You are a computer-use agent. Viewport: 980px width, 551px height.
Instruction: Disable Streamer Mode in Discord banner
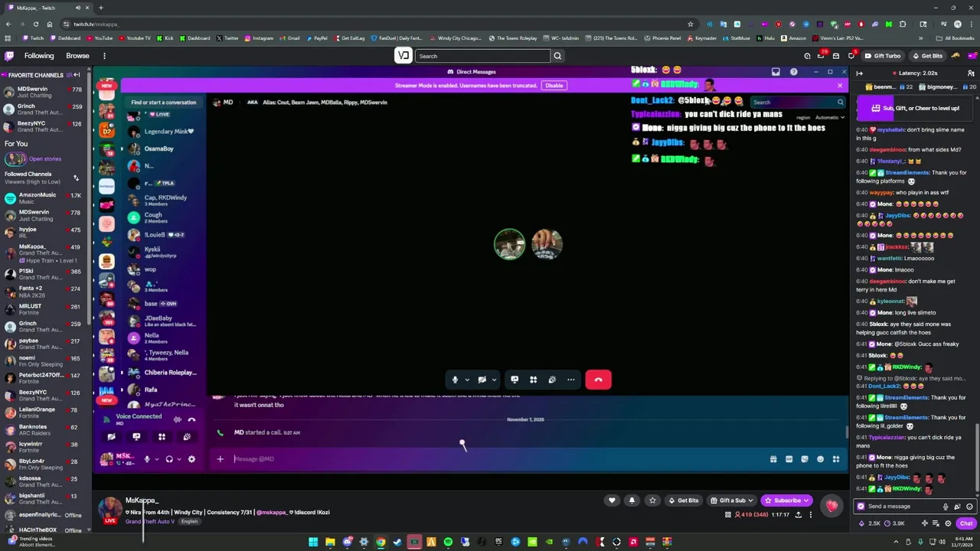(554, 86)
